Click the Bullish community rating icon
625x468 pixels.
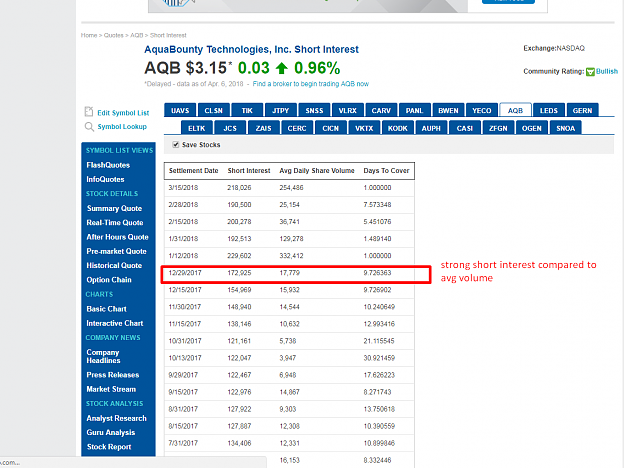click(x=590, y=72)
